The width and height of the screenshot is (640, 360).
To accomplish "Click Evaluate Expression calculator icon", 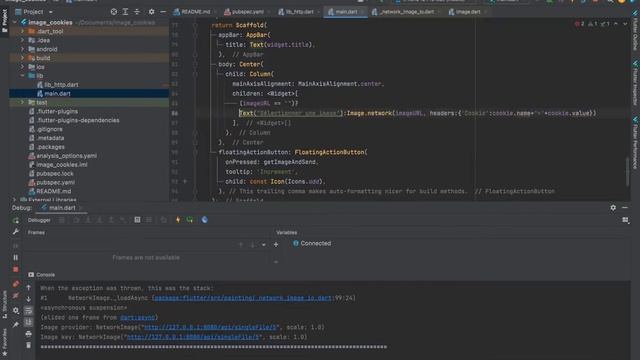I will (137, 220).
